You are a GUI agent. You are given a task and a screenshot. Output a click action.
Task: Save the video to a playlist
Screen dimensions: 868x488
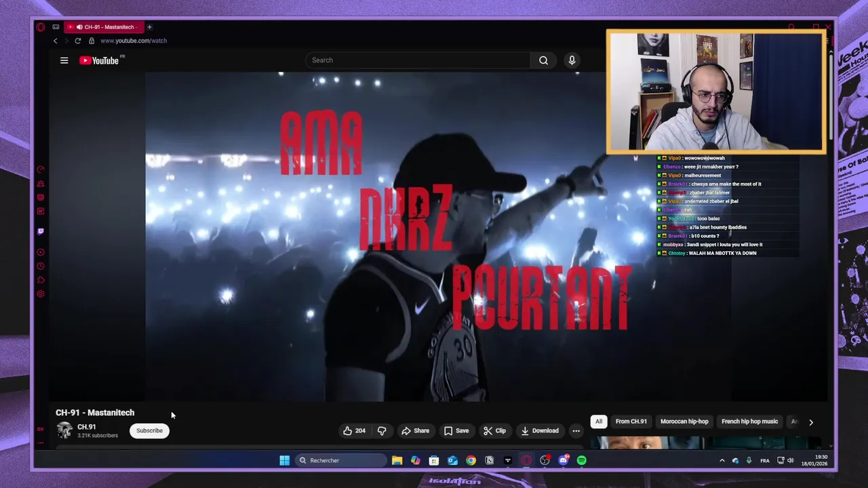pyautogui.click(x=456, y=430)
